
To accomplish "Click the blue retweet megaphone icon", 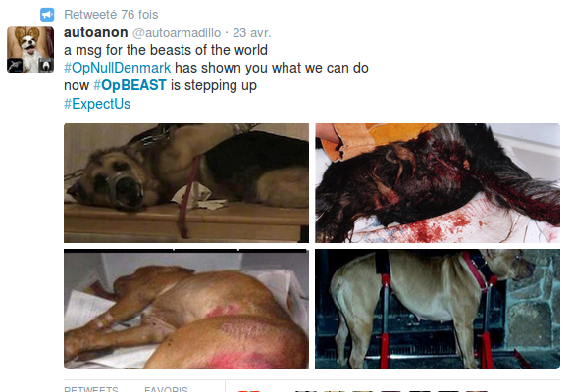I will click(x=47, y=15).
